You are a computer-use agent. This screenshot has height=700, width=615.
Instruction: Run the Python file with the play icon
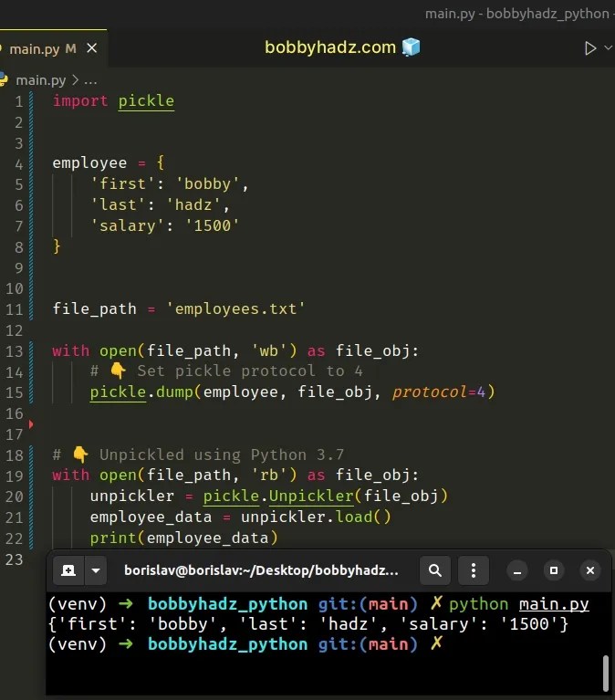point(590,47)
